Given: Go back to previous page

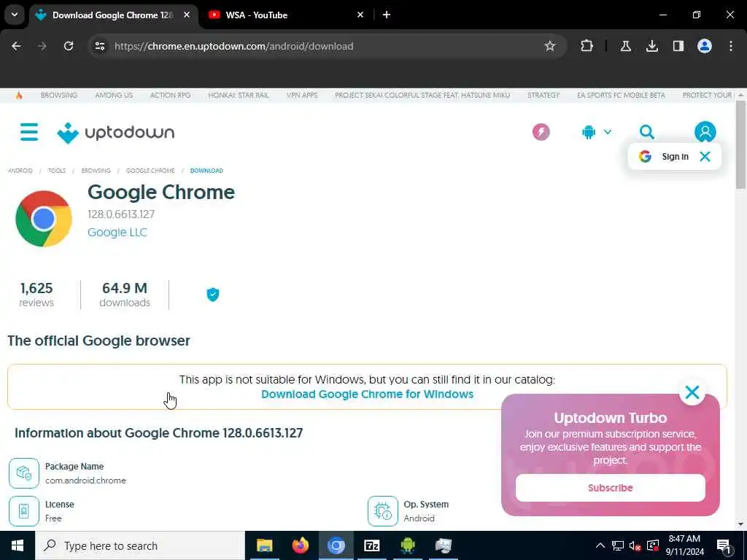Looking at the screenshot, I should click(x=16, y=46).
